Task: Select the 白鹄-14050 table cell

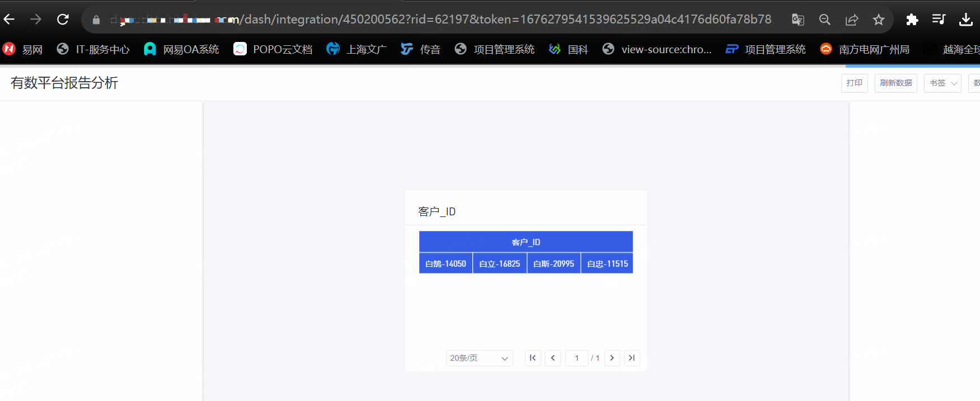Action: [x=446, y=263]
